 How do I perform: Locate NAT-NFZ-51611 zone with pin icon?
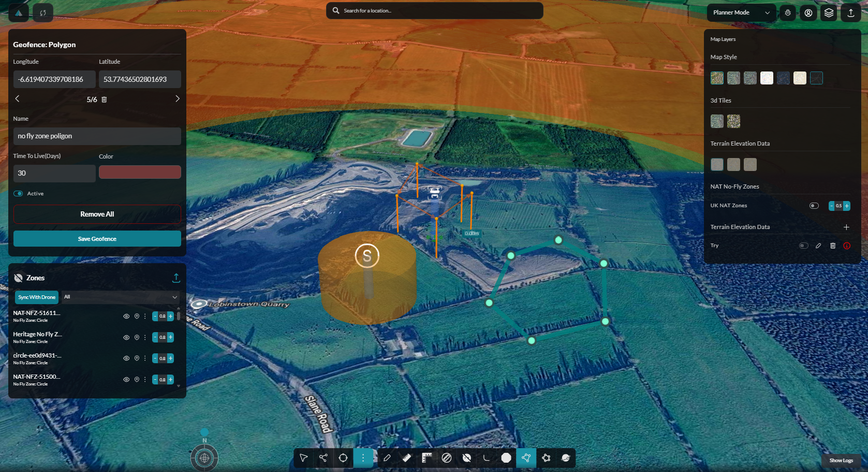click(137, 316)
